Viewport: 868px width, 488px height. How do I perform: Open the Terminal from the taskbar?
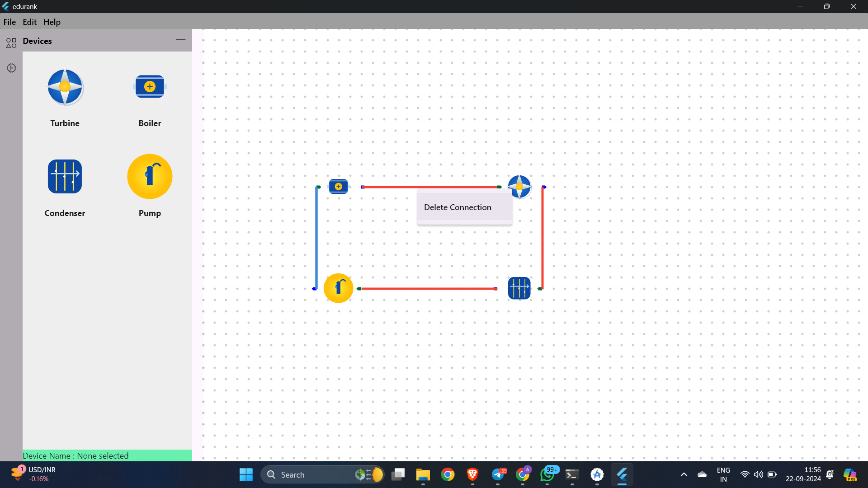click(572, 474)
